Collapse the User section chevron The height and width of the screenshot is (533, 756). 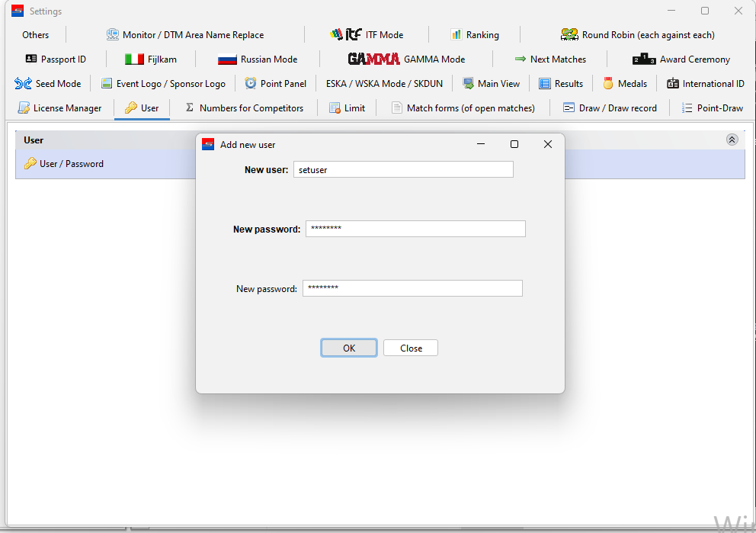coord(732,140)
